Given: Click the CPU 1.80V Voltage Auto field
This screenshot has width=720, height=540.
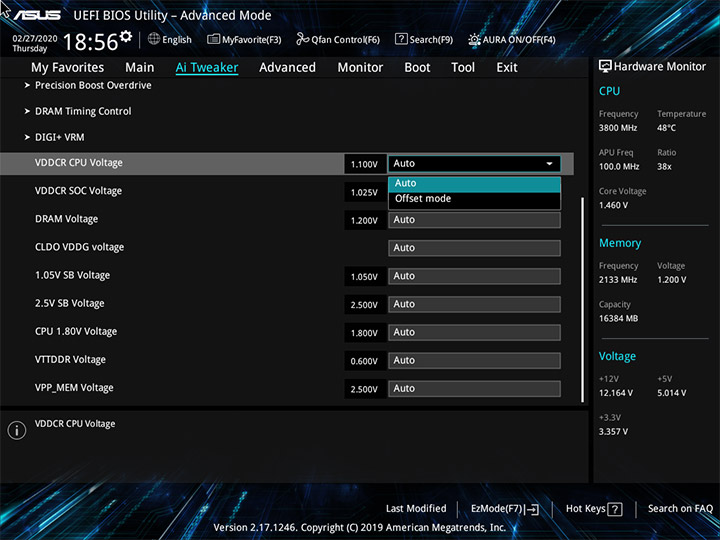Looking at the screenshot, I should (x=474, y=332).
